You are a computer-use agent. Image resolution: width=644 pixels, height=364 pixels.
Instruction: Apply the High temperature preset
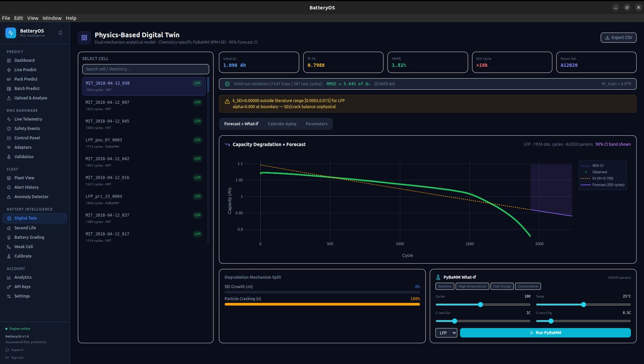point(472,286)
